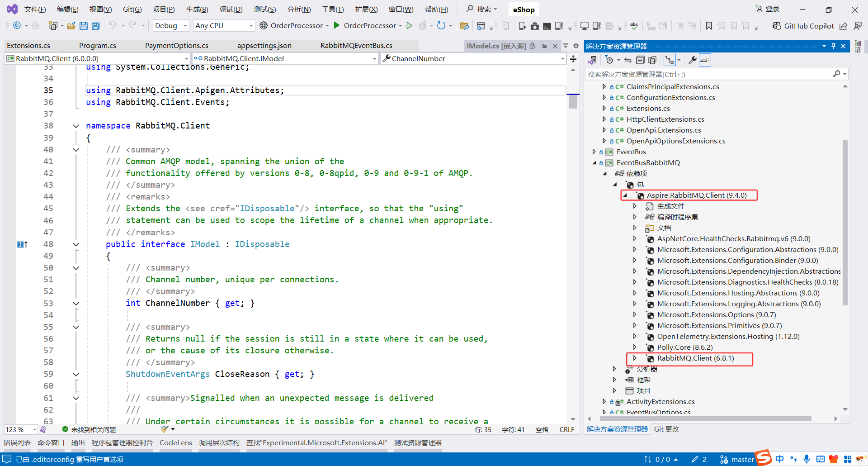Image resolution: width=868 pixels, height=466 pixels.
Task: Open the 程序包管理器控制台 tab
Action: pyautogui.click(x=122, y=442)
